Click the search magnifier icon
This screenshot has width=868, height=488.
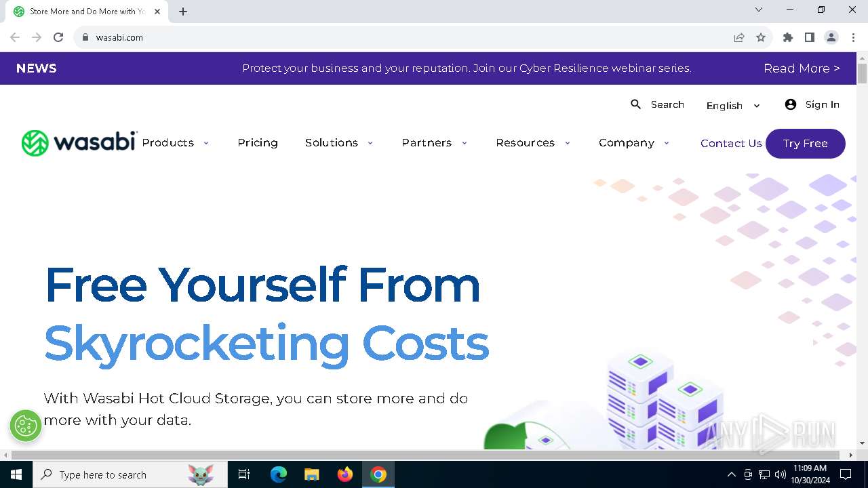[635, 104]
